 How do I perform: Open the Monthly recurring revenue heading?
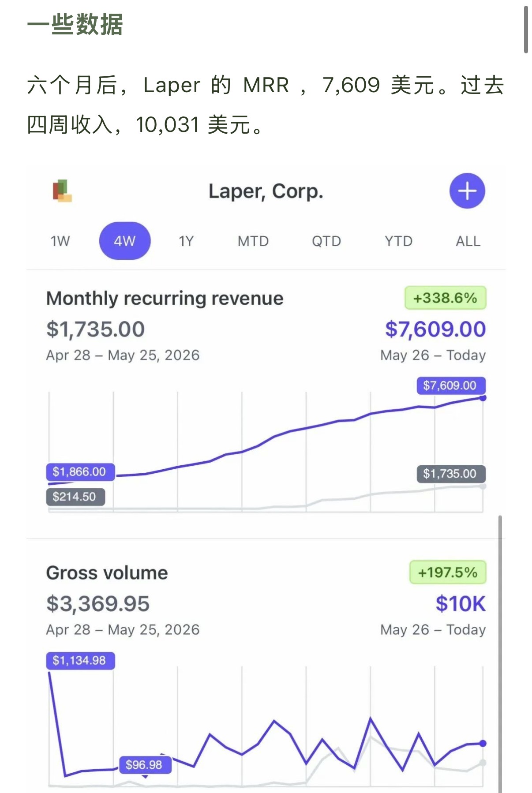tap(165, 299)
